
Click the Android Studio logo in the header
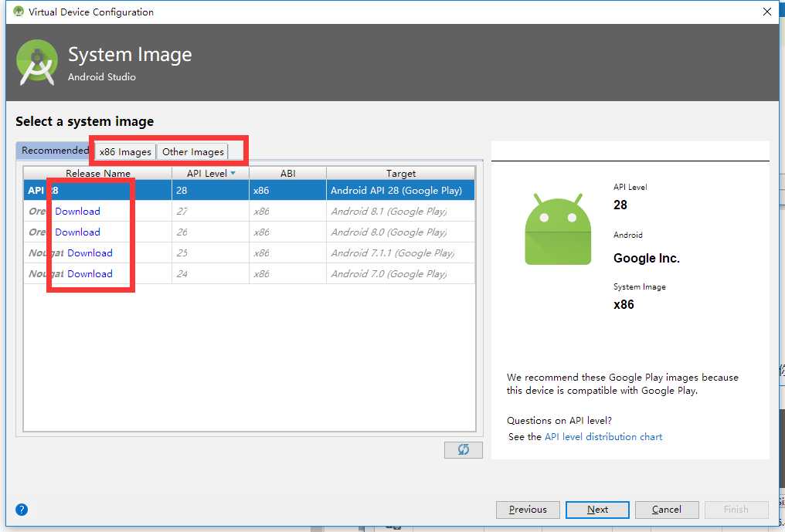[37, 62]
